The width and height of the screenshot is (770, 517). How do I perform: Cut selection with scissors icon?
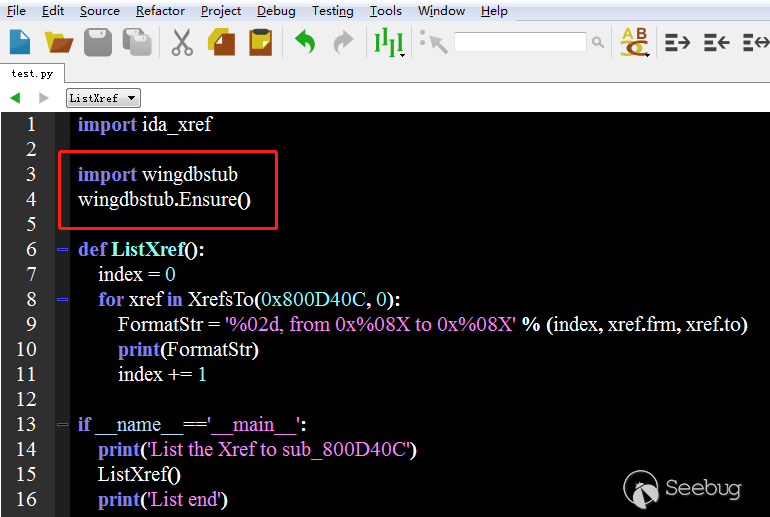point(181,42)
